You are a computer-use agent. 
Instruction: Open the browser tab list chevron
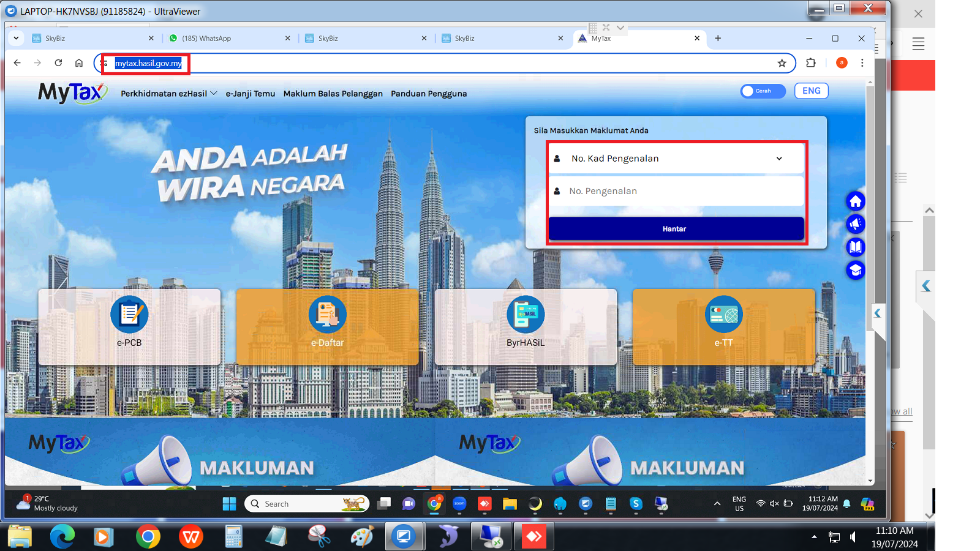16,38
